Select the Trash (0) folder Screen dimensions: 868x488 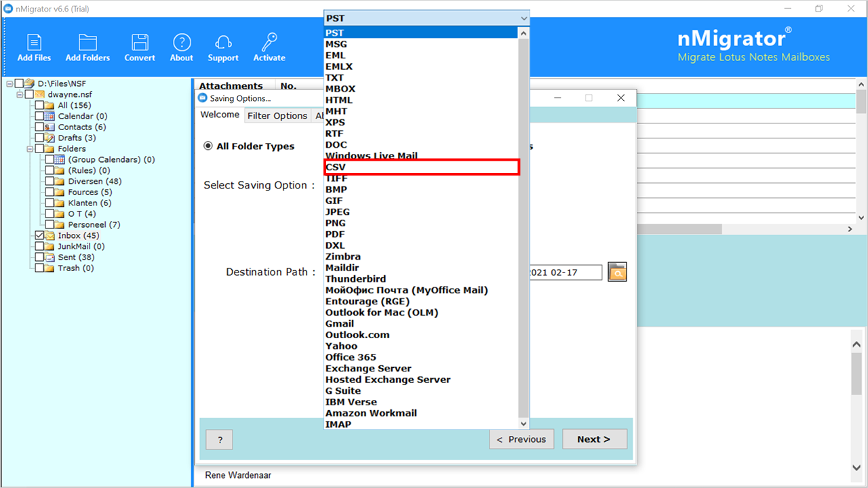tap(76, 268)
